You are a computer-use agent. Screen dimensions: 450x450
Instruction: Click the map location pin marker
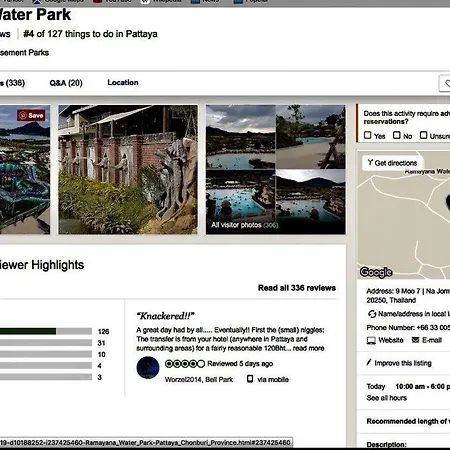(448, 202)
